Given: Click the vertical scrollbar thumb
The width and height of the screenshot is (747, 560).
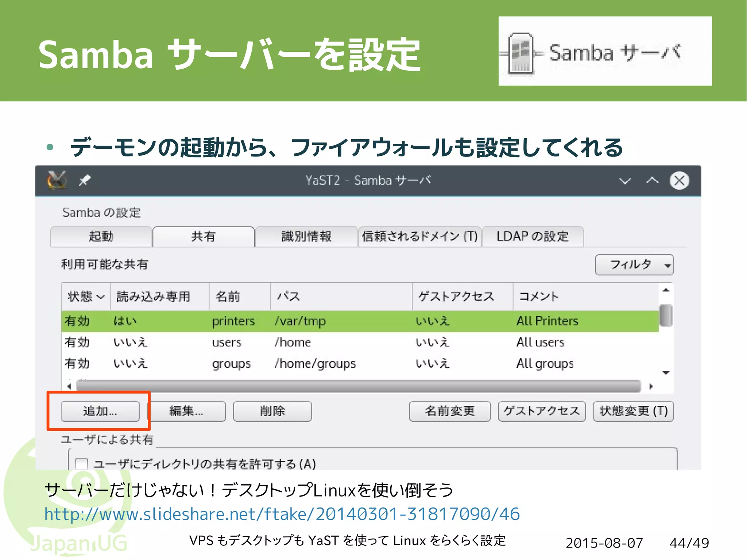Looking at the screenshot, I should [x=666, y=316].
